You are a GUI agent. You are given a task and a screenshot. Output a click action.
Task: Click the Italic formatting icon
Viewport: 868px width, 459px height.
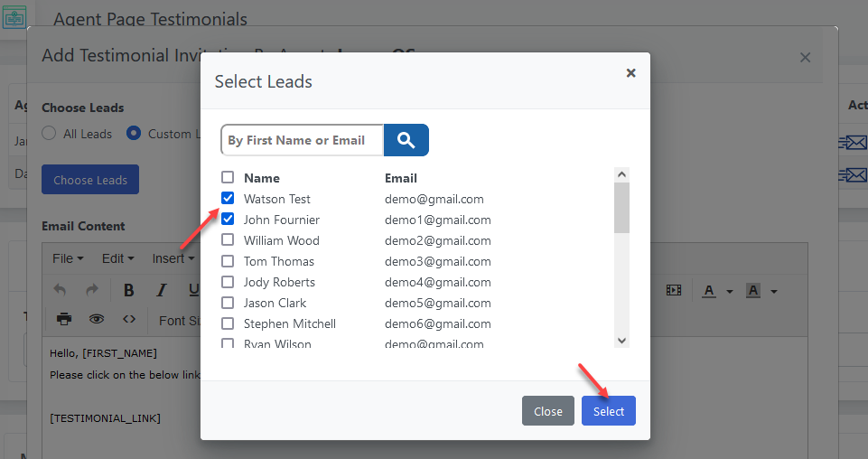(x=162, y=290)
